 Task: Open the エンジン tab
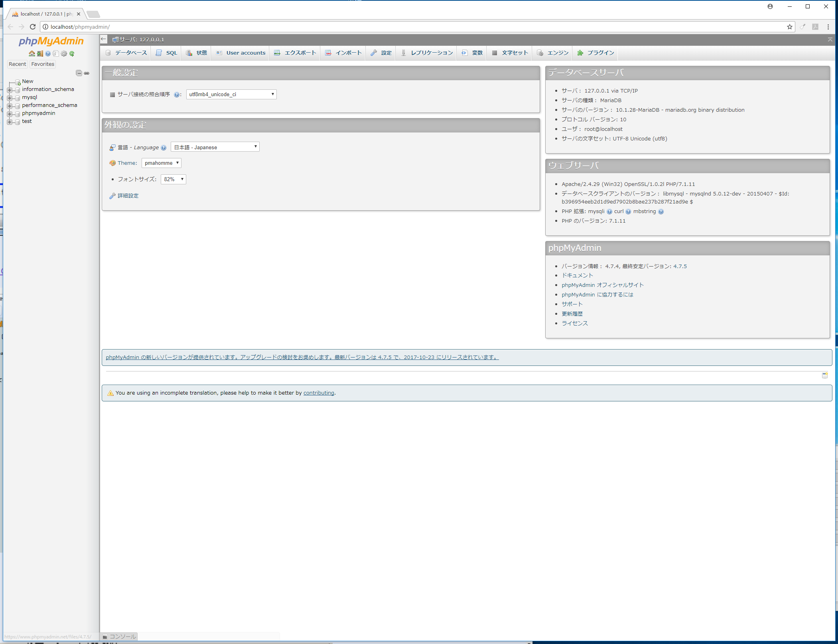[x=553, y=53]
